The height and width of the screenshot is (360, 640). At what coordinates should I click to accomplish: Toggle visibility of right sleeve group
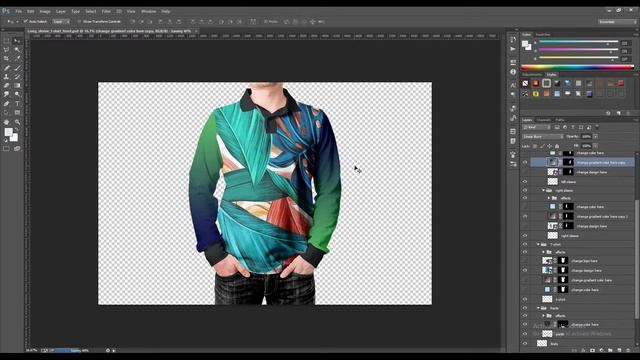(x=525, y=191)
